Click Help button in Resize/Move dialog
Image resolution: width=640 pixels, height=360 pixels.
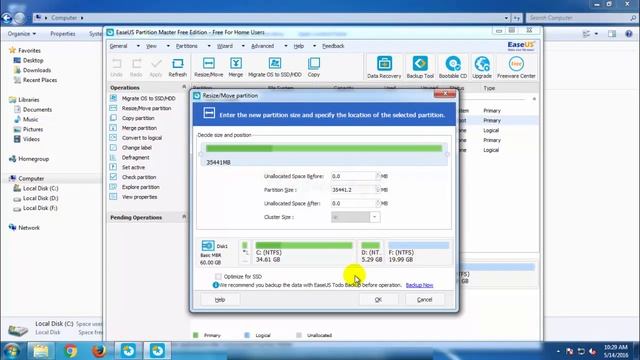pos(220,300)
